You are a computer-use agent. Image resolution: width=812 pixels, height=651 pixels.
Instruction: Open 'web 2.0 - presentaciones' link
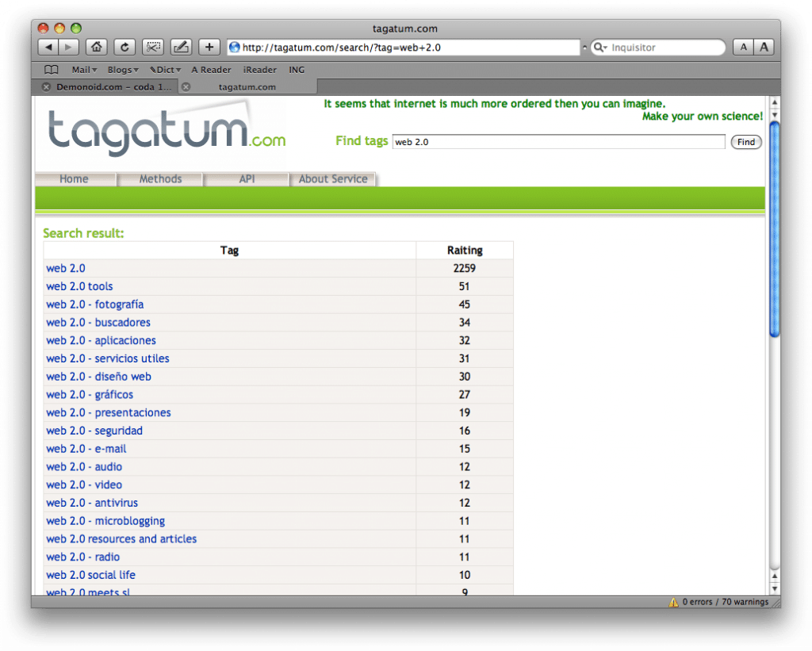(x=108, y=413)
